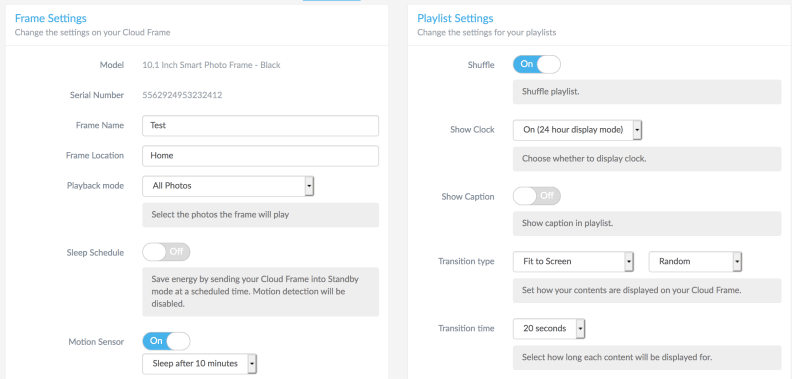
Task: Click the Frame Location input field
Action: (x=261, y=156)
